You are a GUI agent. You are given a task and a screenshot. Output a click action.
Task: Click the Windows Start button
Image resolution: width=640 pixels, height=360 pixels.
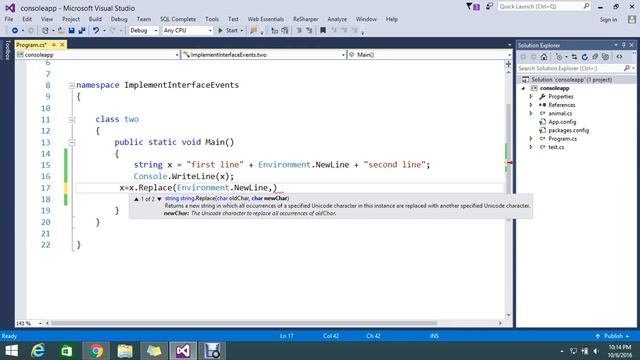[x=11, y=351]
